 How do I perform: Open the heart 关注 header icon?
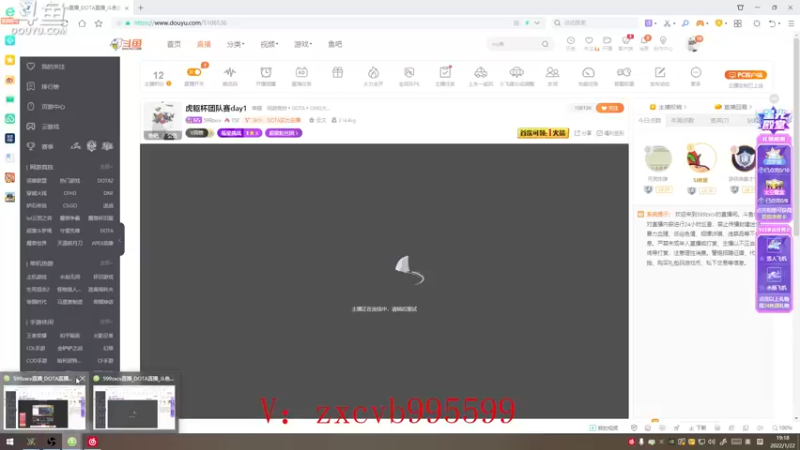(589, 41)
